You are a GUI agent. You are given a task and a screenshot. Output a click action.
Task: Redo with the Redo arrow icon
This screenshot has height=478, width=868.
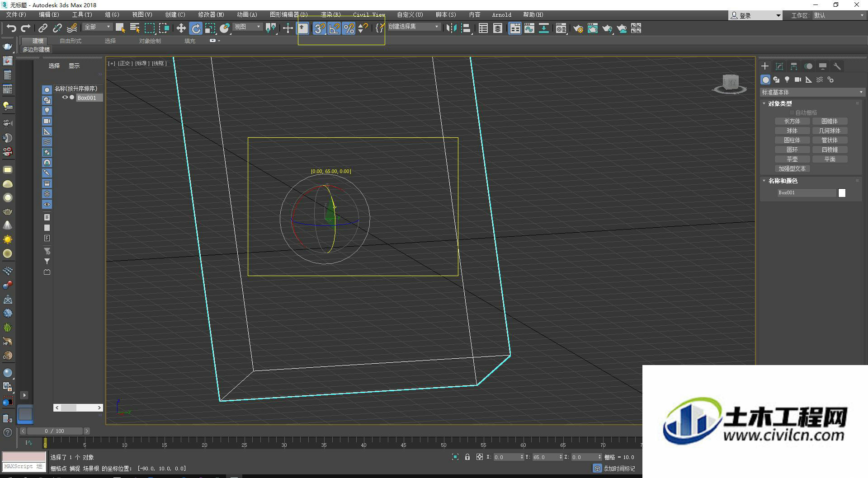click(26, 28)
